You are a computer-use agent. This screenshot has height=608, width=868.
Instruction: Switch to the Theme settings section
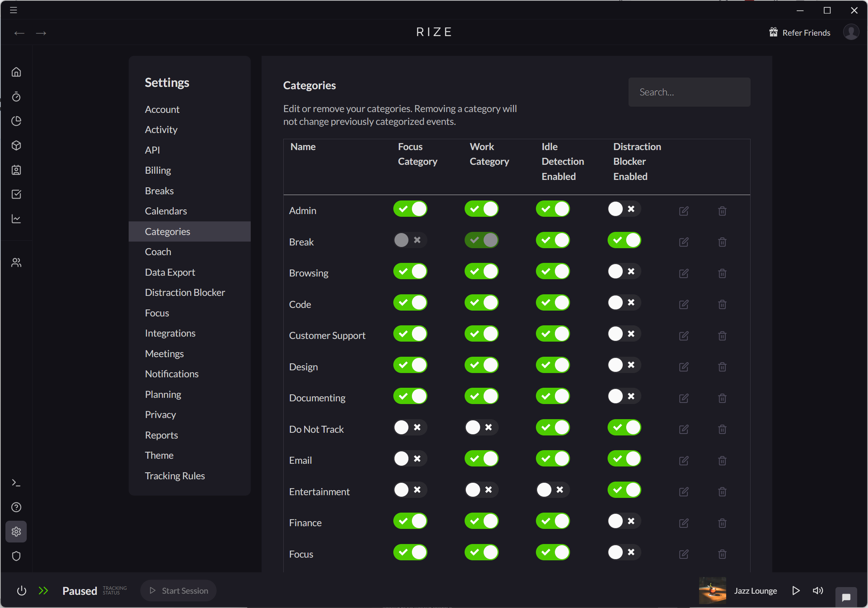point(159,455)
